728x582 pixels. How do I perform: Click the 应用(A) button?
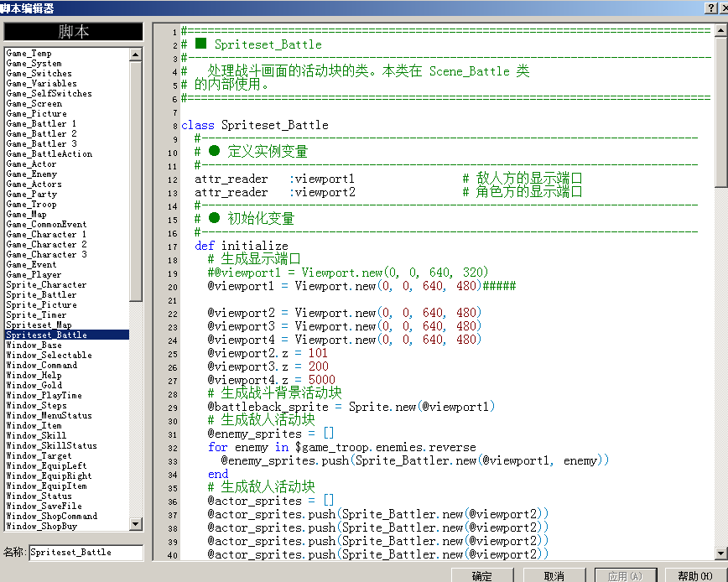626,575
